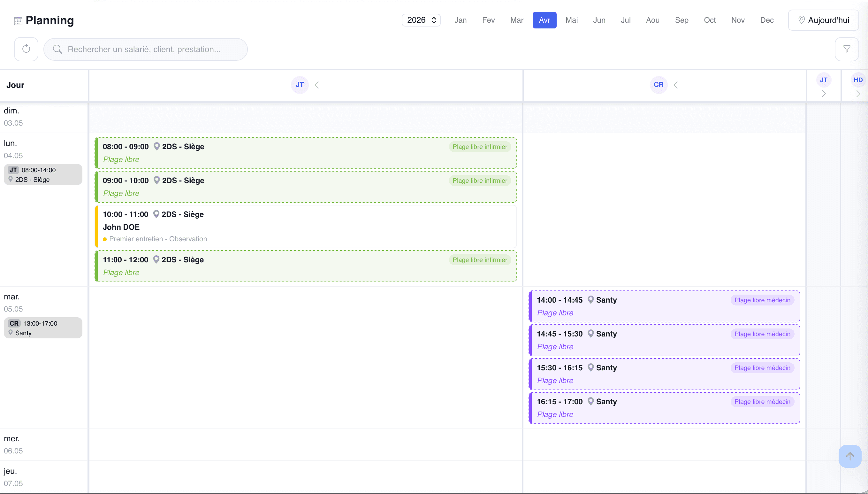868x494 pixels.
Task: Click the Planning calendar icon
Action: [18, 21]
